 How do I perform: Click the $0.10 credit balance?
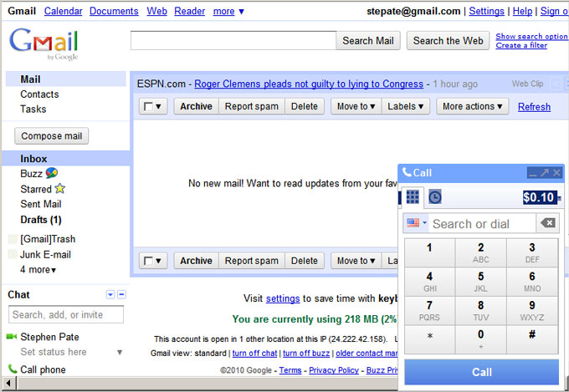pyautogui.click(x=540, y=197)
